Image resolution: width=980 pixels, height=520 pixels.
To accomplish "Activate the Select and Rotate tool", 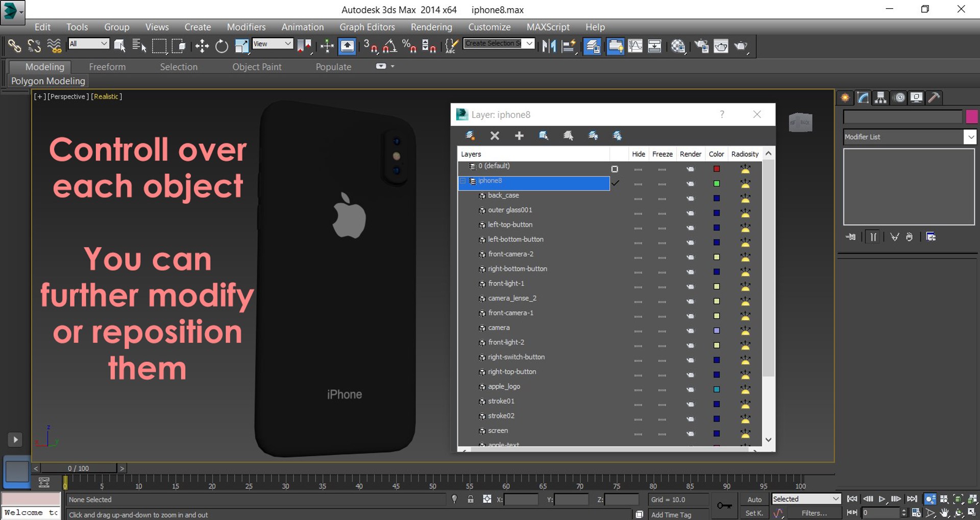I will [222, 46].
